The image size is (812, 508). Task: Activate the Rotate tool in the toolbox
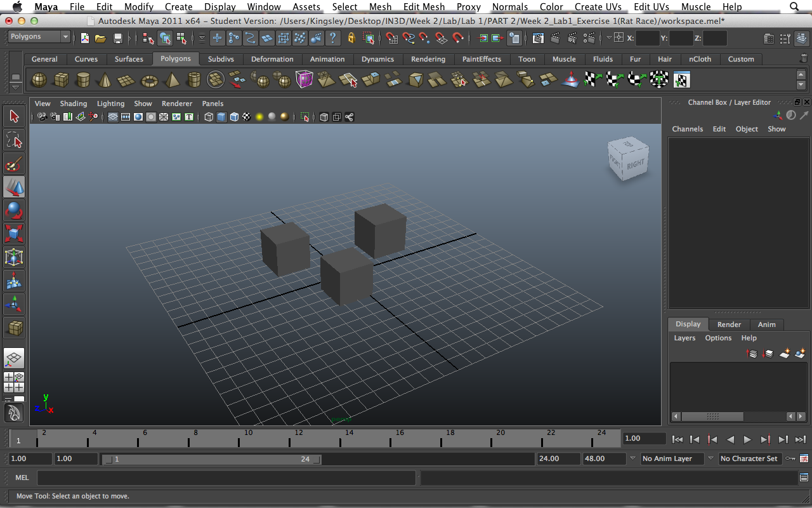14,211
